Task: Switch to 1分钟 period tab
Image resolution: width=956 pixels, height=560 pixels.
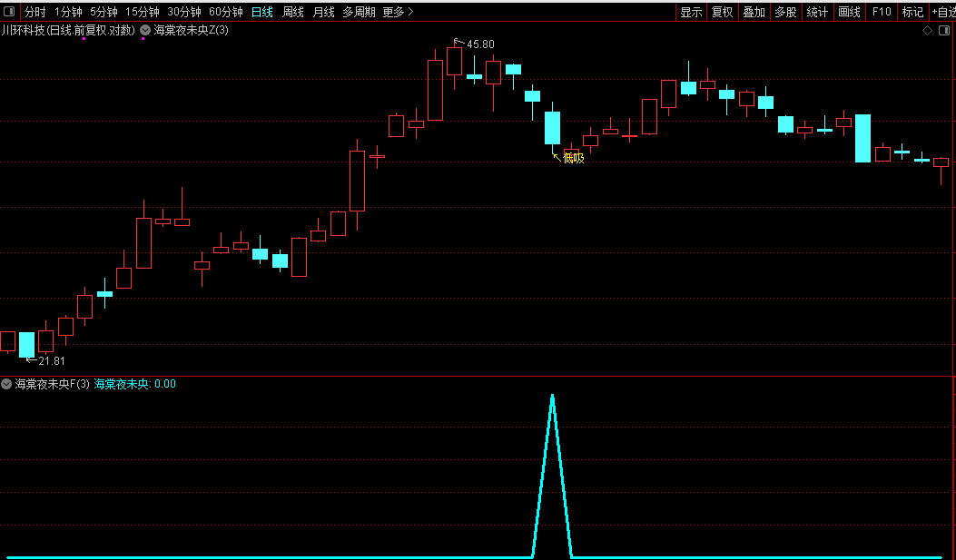Action: coord(68,12)
